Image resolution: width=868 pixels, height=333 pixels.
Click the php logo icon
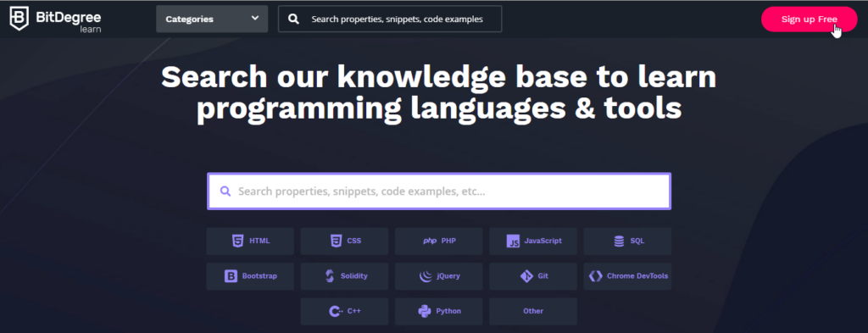430,241
